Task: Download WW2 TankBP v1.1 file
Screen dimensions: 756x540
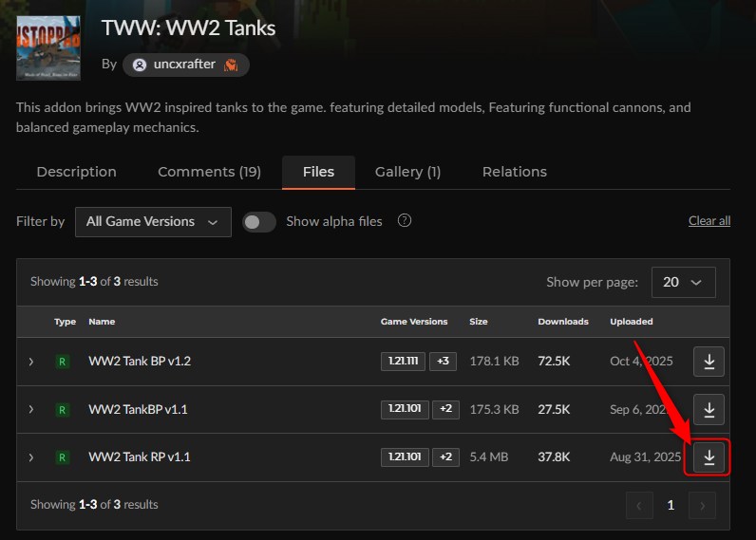Action: pos(709,409)
